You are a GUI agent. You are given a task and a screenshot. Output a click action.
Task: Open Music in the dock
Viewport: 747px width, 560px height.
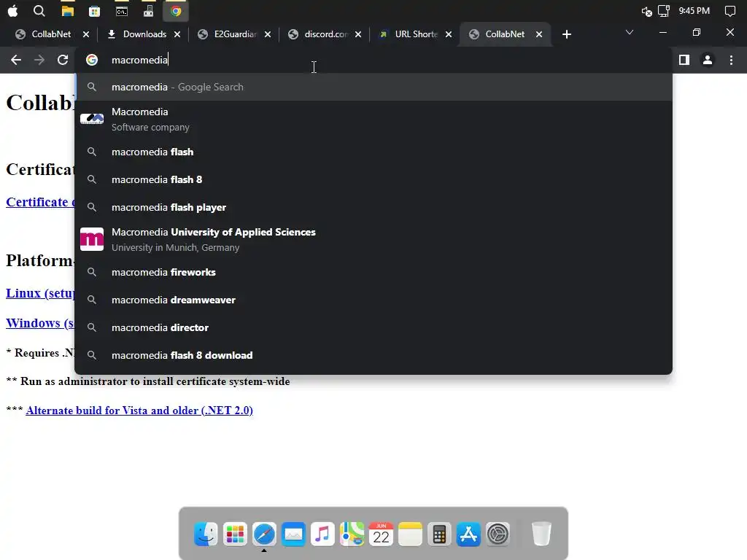click(322, 534)
